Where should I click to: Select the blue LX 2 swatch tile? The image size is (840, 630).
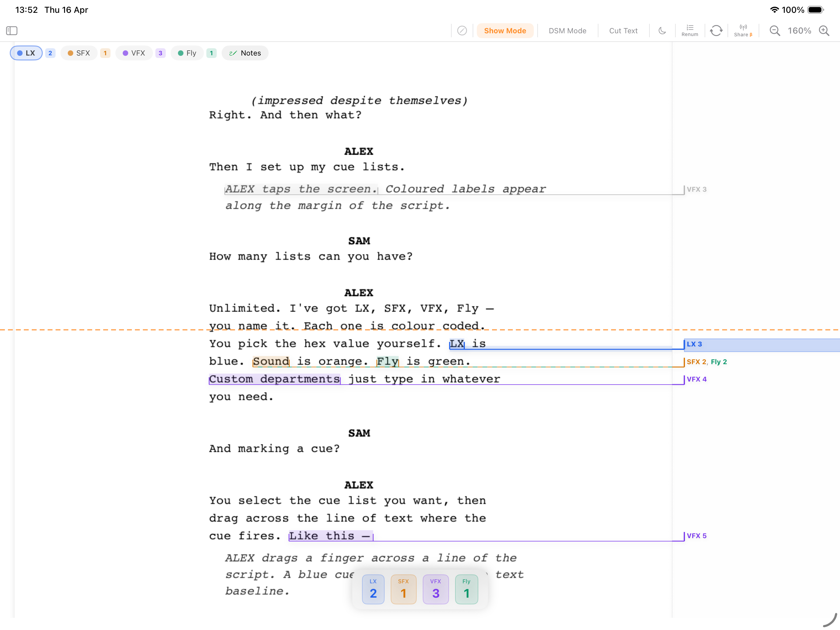(x=373, y=589)
